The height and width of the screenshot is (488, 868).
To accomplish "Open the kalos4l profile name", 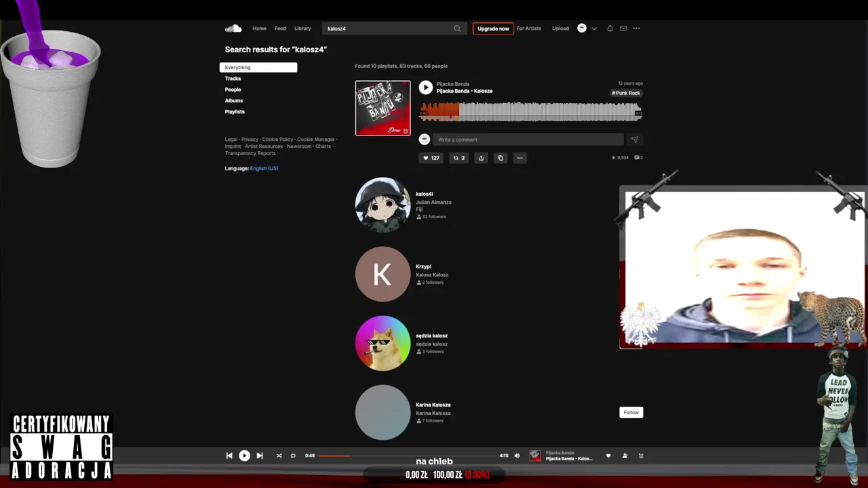I will pos(425,194).
